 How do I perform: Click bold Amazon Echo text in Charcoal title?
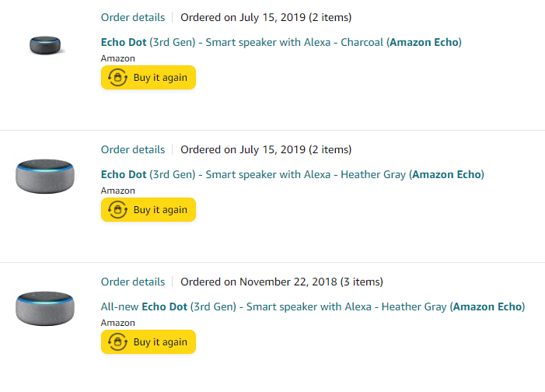coord(424,42)
